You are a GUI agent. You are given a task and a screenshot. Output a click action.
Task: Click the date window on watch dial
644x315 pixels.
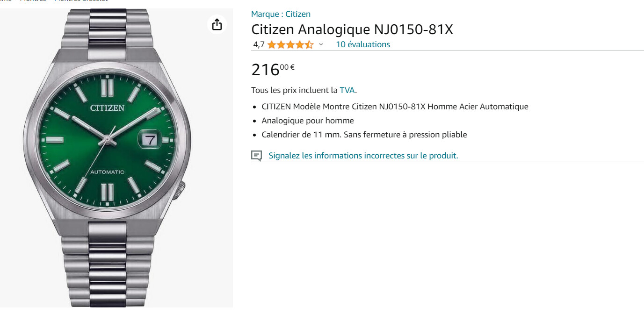(x=150, y=139)
